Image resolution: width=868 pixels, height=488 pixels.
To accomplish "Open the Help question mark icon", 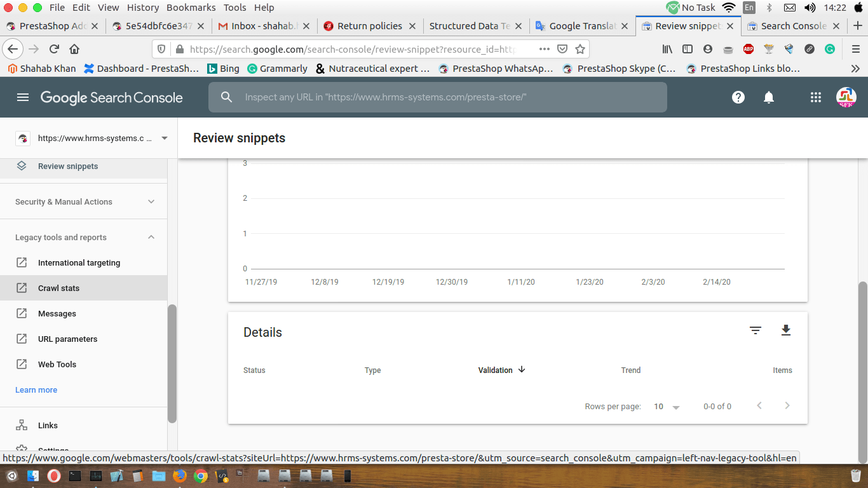I will click(738, 97).
